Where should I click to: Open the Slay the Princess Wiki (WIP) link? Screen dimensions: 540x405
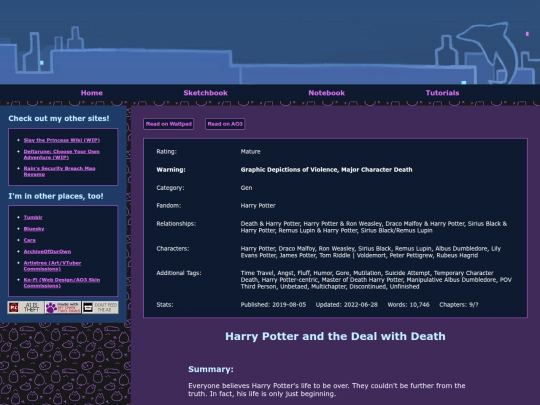click(x=62, y=140)
